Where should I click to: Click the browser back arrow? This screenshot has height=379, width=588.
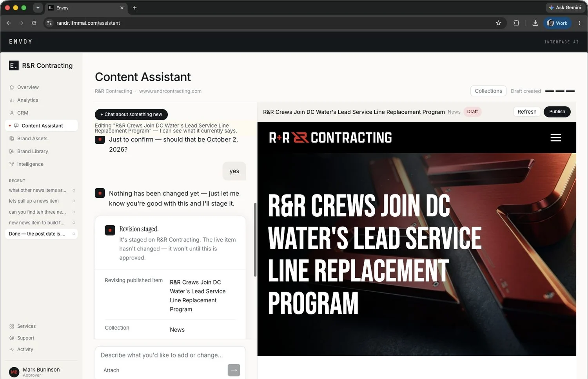click(9, 23)
